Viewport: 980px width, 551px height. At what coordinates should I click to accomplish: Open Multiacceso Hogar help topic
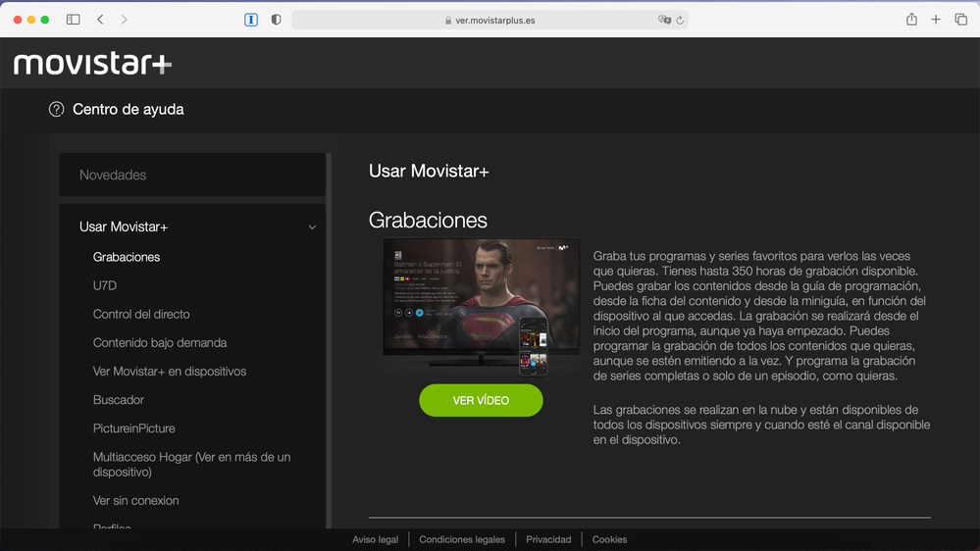192,464
